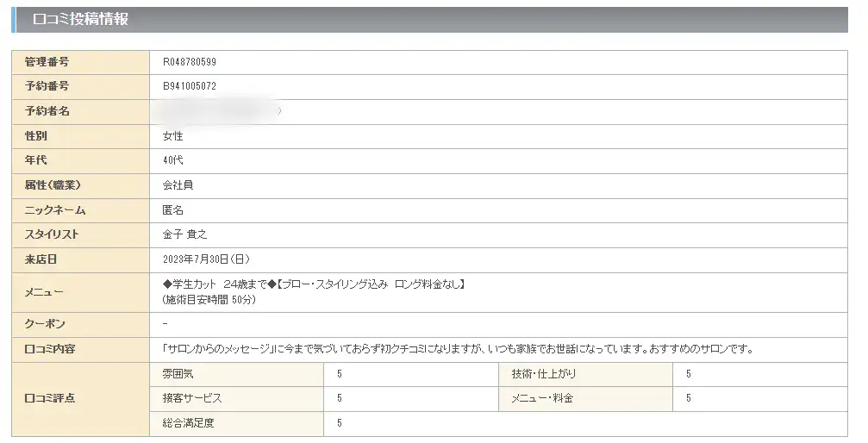This screenshot has height=443, width=868.
Task: Click the 雰囲気 rating score
Action: (340, 374)
